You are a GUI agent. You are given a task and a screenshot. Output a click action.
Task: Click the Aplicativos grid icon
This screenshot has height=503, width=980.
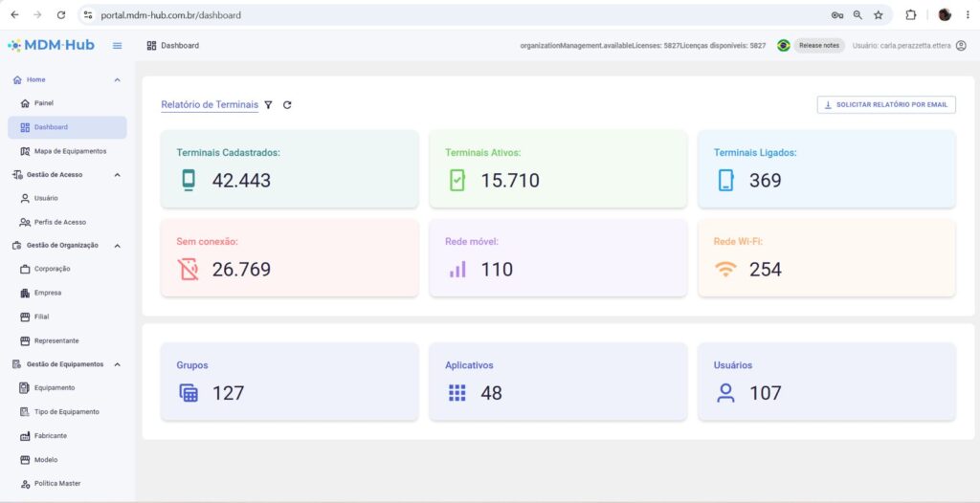click(x=457, y=393)
